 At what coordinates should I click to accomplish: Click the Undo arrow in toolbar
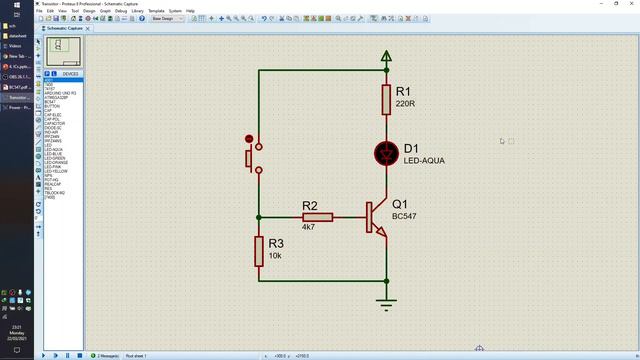coord(264,18)
